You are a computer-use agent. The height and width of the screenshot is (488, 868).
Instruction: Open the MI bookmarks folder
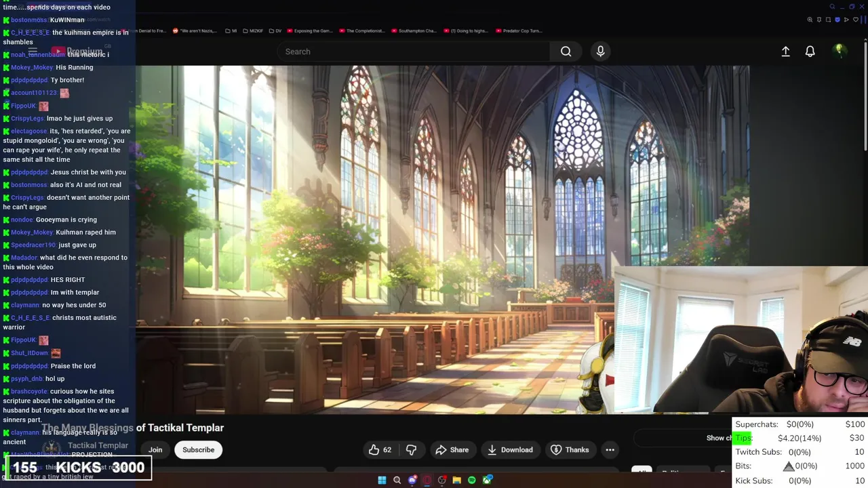(231, 30)
